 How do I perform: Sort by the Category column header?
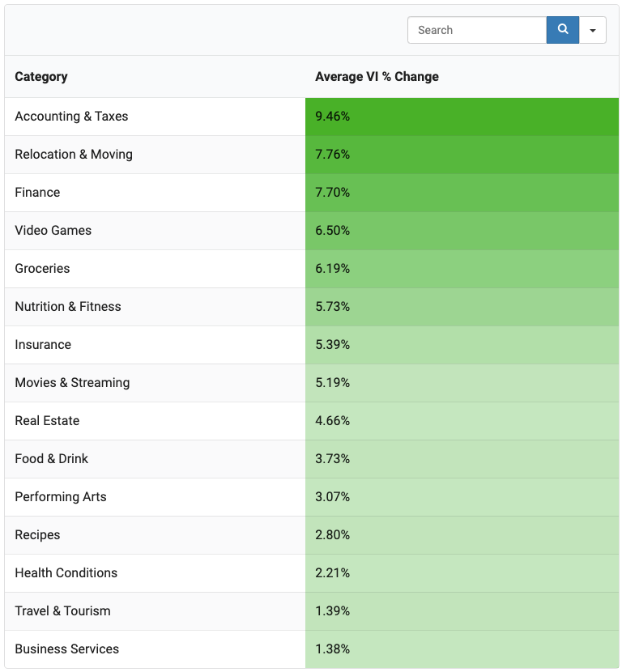41,77
